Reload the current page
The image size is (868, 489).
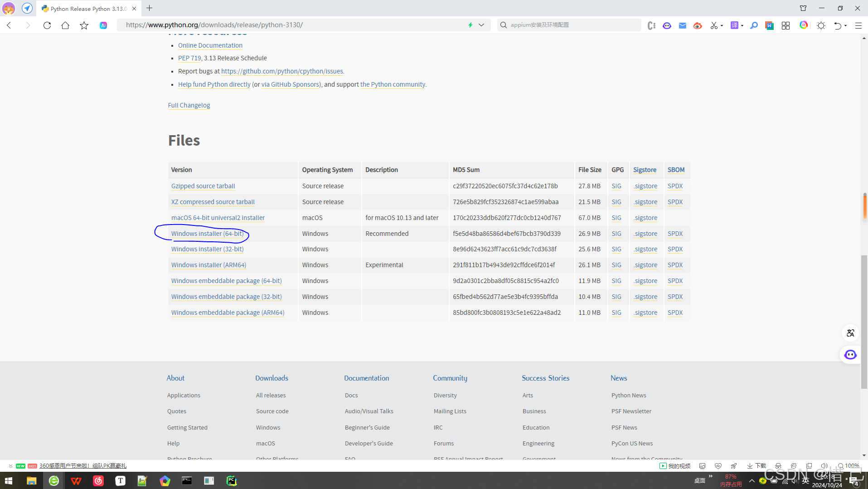coord(47,25)
